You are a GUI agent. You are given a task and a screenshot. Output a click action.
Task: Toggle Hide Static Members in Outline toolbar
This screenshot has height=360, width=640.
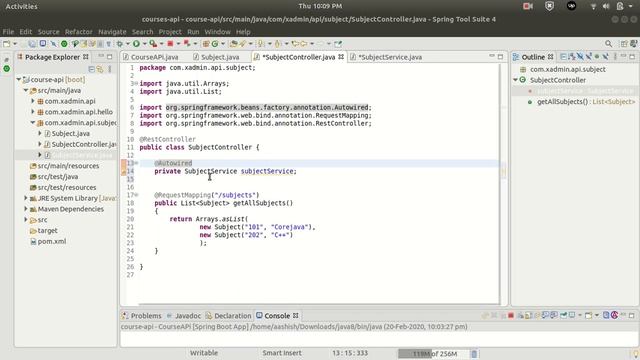tap(589, 57)
